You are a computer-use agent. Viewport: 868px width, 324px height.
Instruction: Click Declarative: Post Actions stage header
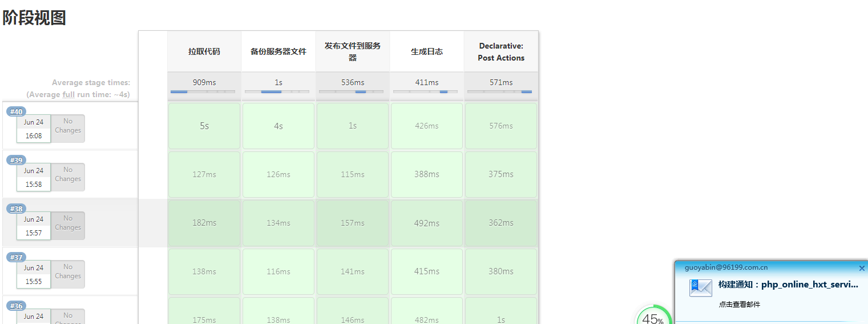point(501,51)
